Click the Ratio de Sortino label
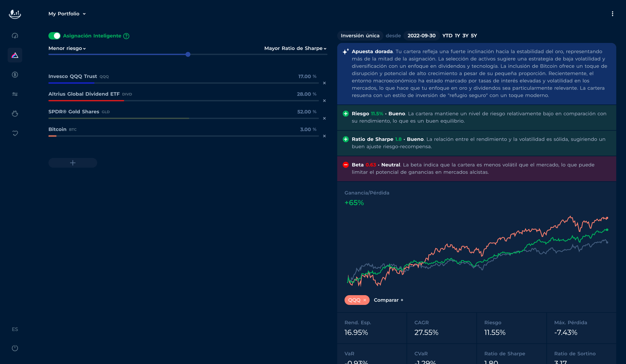Screen dimensions: 626x364 click(x=575, y=354)
